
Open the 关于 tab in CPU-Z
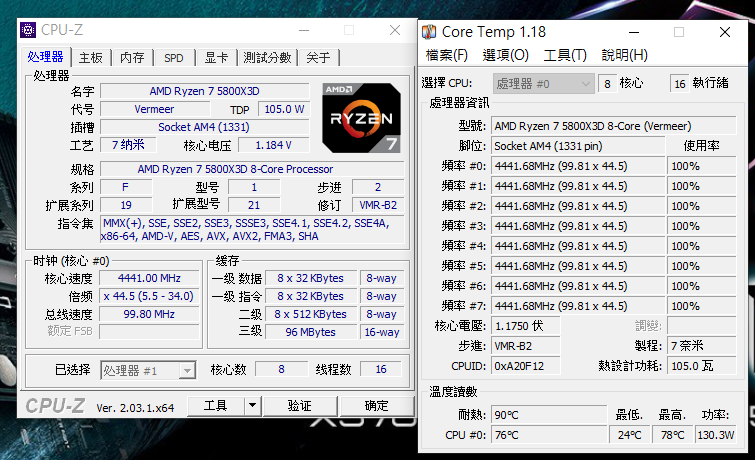point(318,58)
